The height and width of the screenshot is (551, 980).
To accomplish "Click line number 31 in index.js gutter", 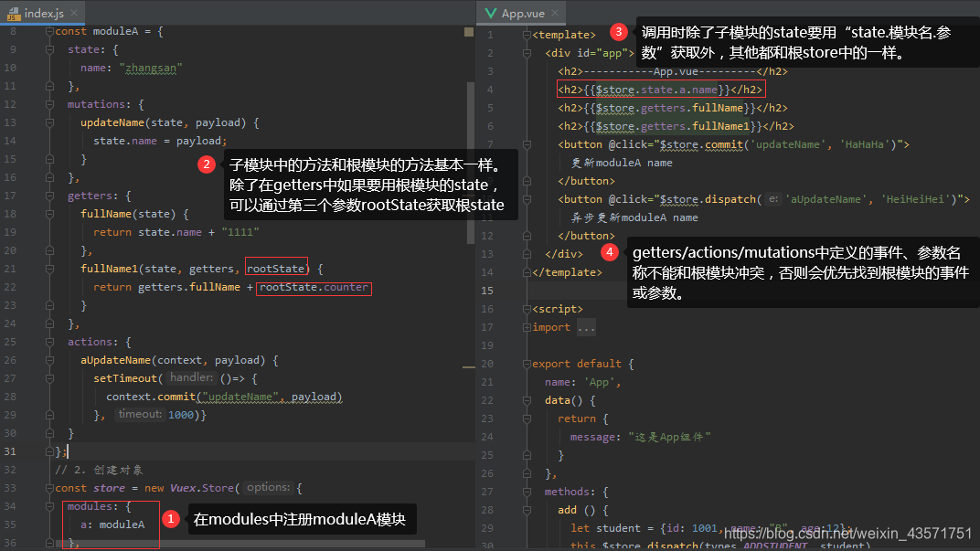I will (x=10, y=451).
